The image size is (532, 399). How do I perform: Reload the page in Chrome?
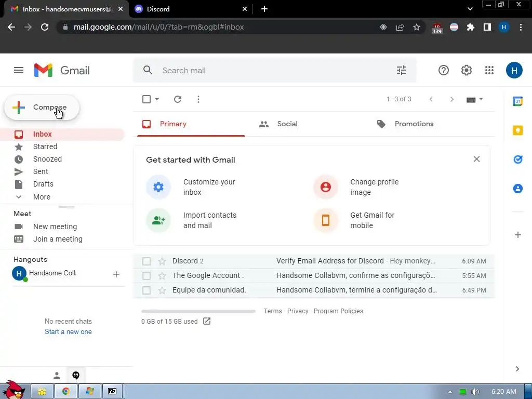45,27
